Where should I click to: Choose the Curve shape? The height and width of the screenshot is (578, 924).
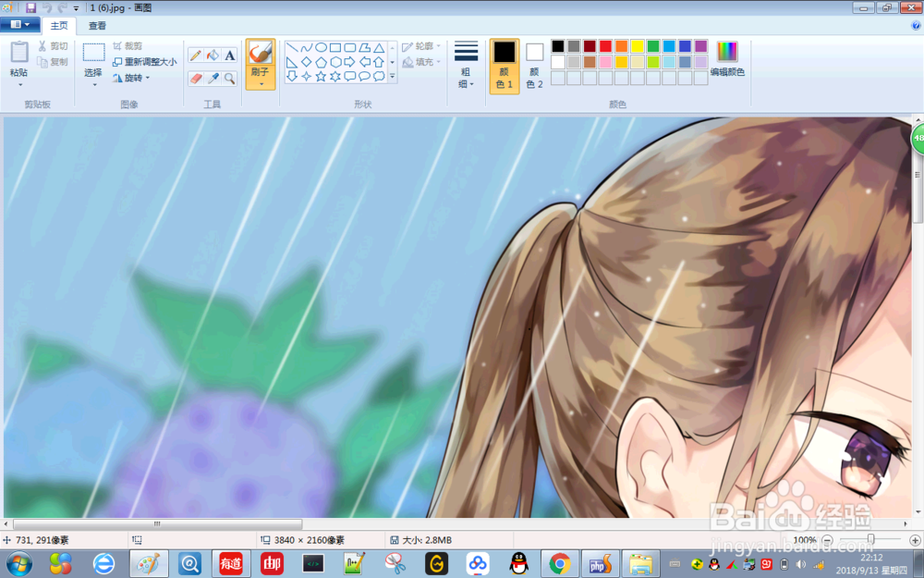point(307,48)
